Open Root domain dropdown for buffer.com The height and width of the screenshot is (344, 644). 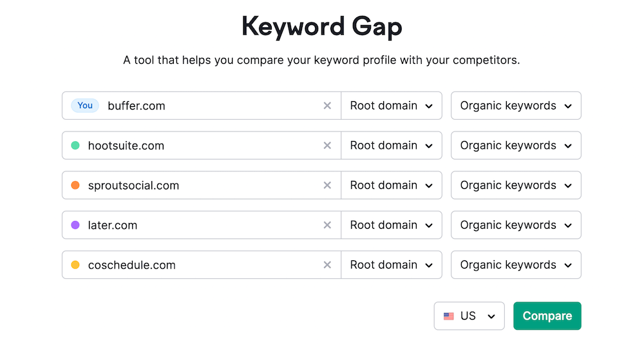pyautogui.click(x=392, y=106)
